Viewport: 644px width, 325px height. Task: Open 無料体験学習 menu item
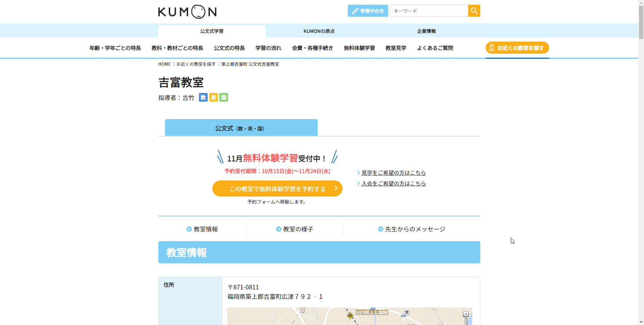(359, 48)
